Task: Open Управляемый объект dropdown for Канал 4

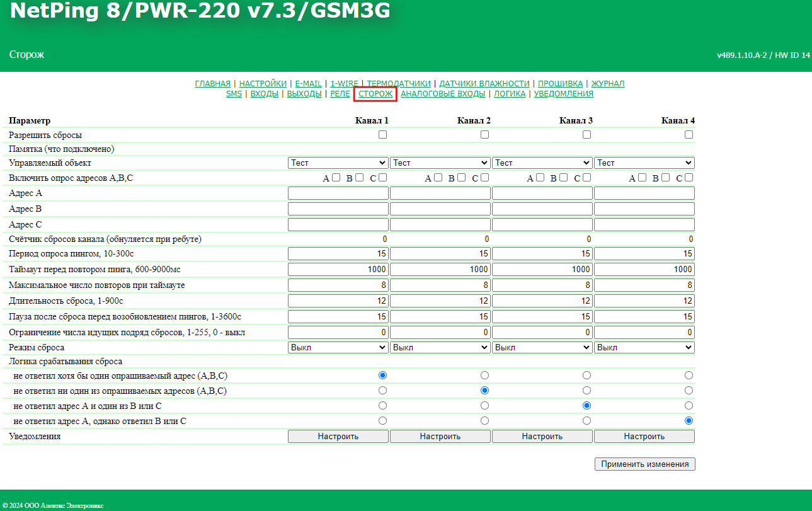Action: pyautogui.click(x=644, y=163)
